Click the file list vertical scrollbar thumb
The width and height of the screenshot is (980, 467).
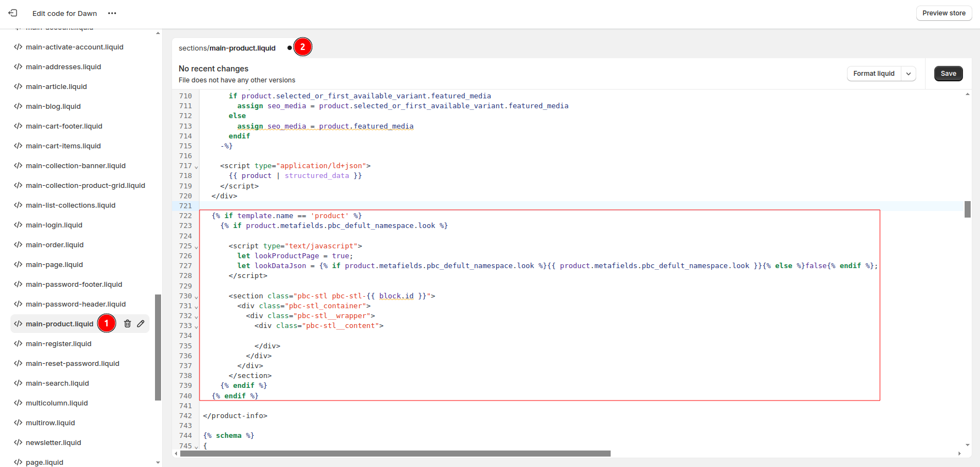click(x=158, y=347)
